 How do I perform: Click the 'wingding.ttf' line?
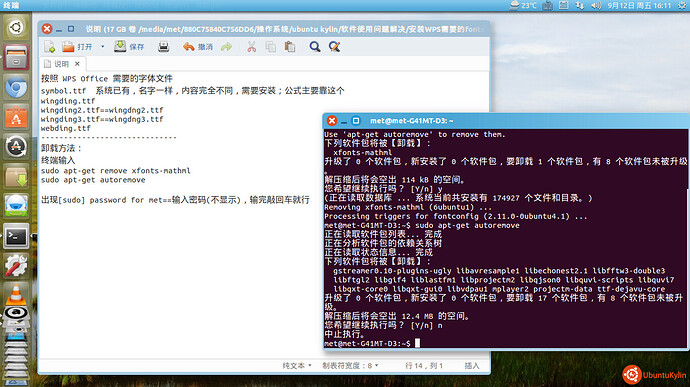[x=68, y=101]
